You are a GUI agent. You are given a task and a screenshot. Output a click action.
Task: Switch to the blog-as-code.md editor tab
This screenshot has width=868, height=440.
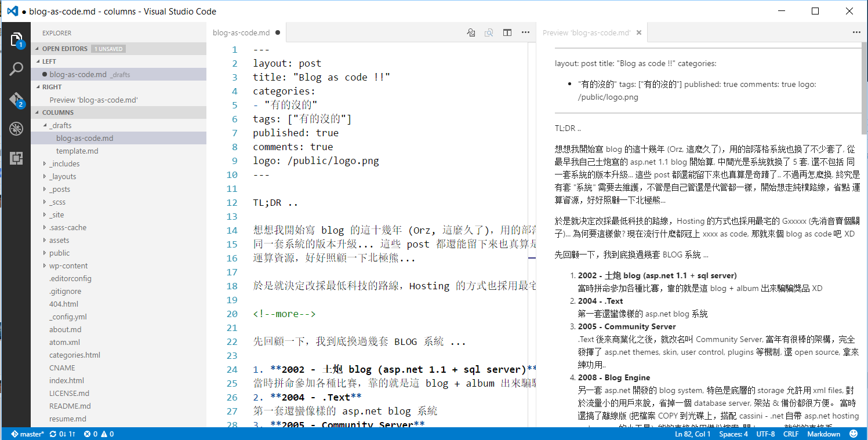(241, 33)
